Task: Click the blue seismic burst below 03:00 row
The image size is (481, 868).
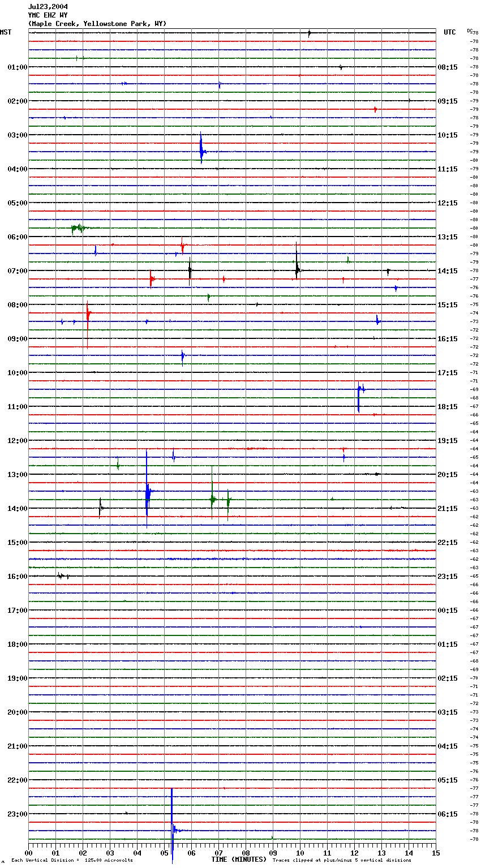Action: click(x=202, y=149)
